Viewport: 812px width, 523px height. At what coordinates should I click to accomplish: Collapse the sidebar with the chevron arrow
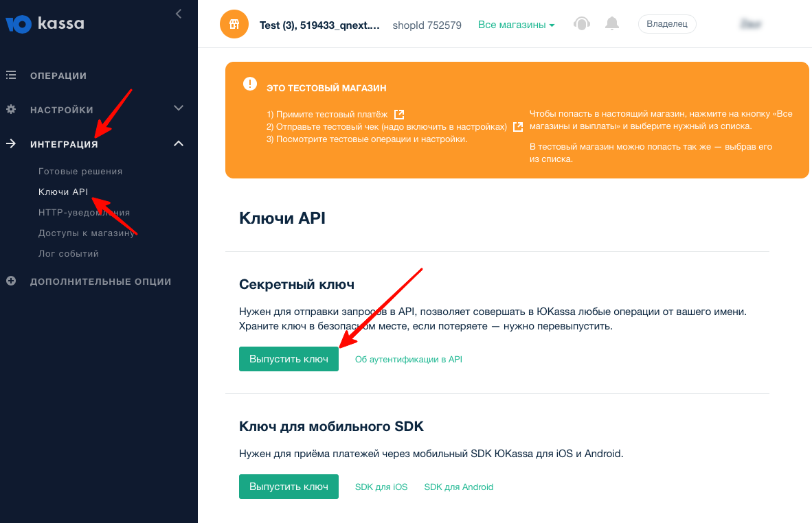(x=179, y=14)
